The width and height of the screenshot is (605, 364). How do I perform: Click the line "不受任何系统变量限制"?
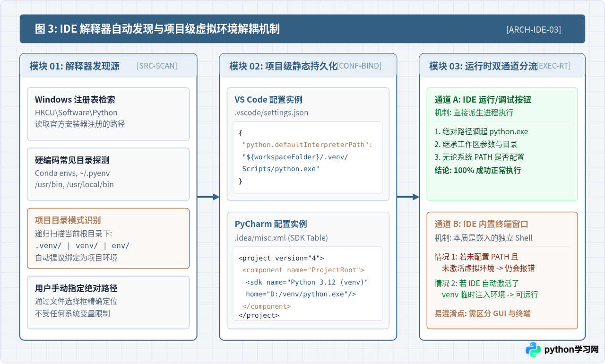click(x=72, y=313)
